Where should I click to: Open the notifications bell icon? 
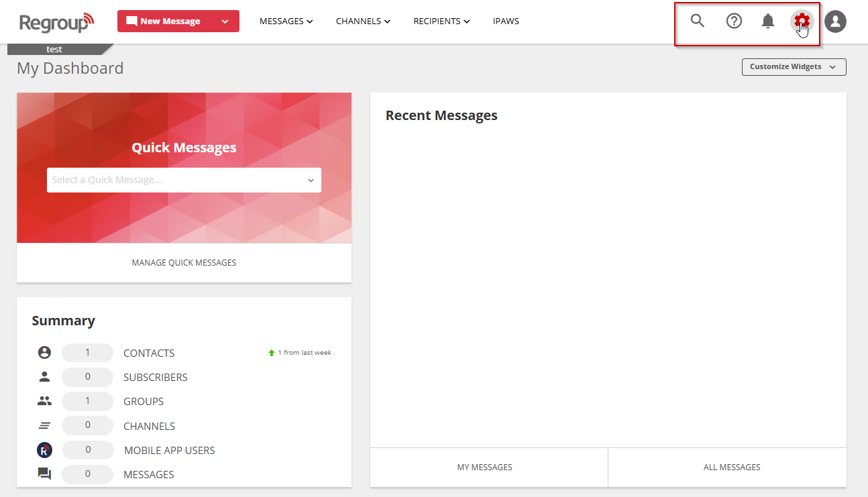(768, 21)
